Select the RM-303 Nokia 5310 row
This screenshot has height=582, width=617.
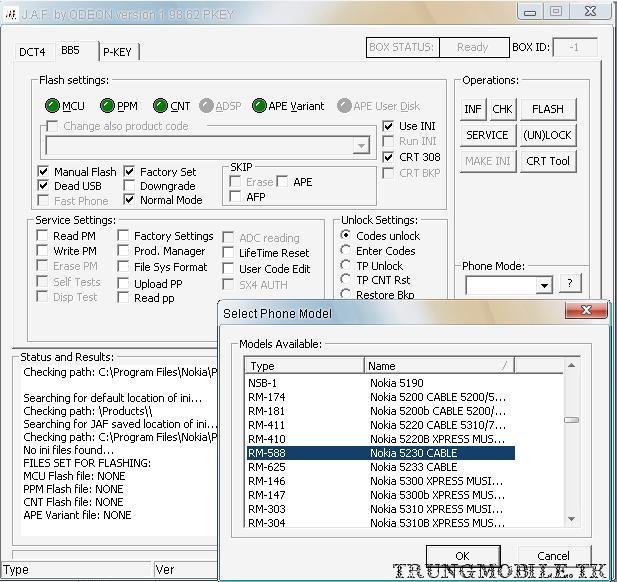(381, 509)
